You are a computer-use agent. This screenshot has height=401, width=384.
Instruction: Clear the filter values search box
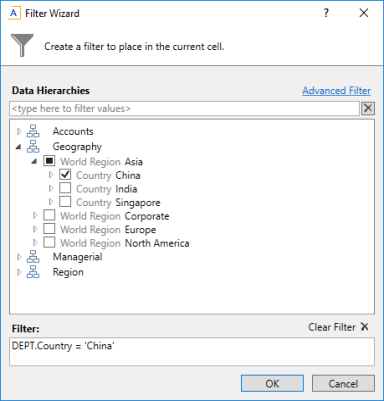(x=368, y=108)
